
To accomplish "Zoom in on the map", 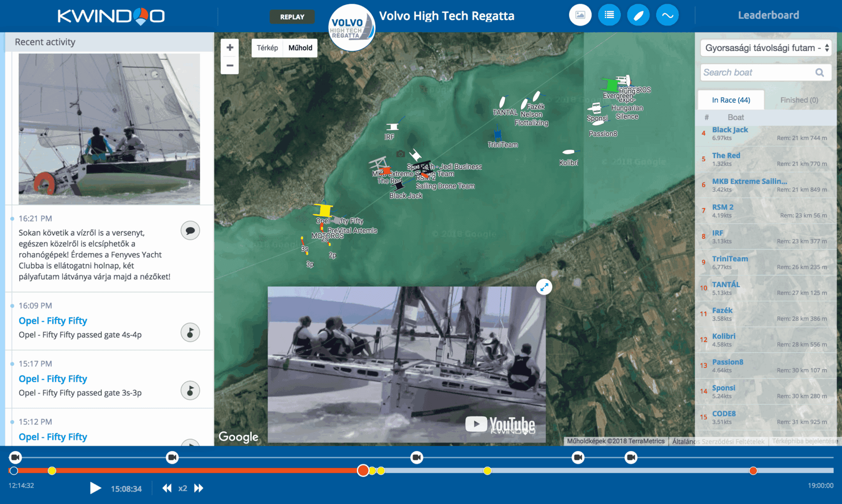I will tap(230, 48).
